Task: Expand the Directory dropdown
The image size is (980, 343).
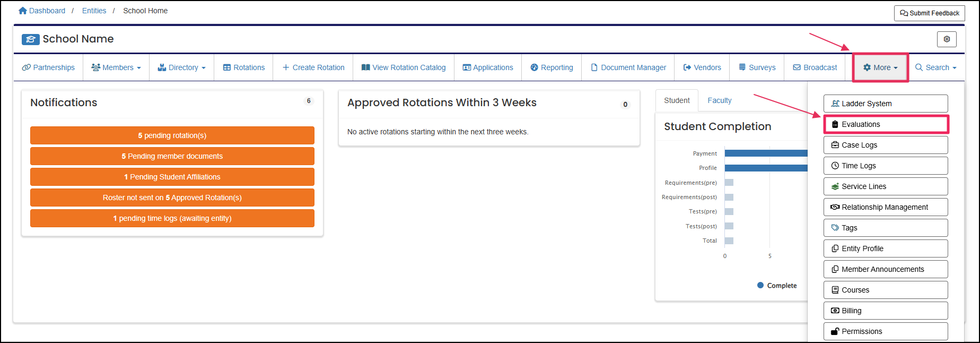Action: tap(182, 67)
